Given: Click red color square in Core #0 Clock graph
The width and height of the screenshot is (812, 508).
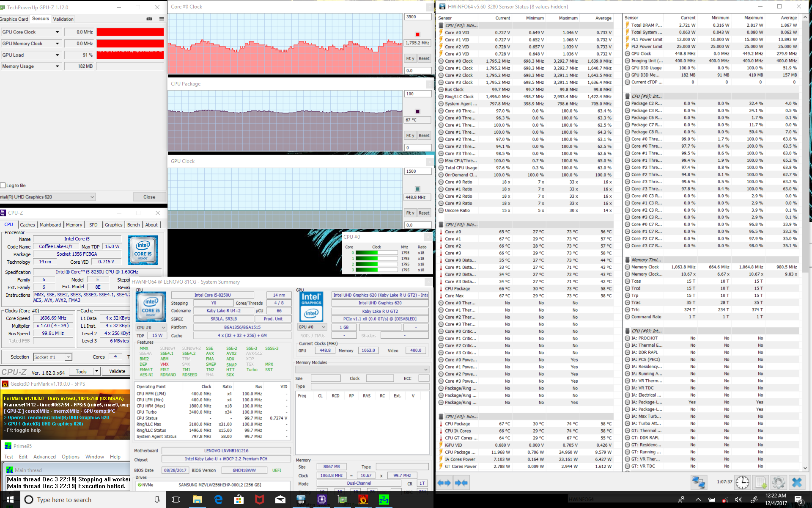Looking at the screenshot, I should 417,34.
